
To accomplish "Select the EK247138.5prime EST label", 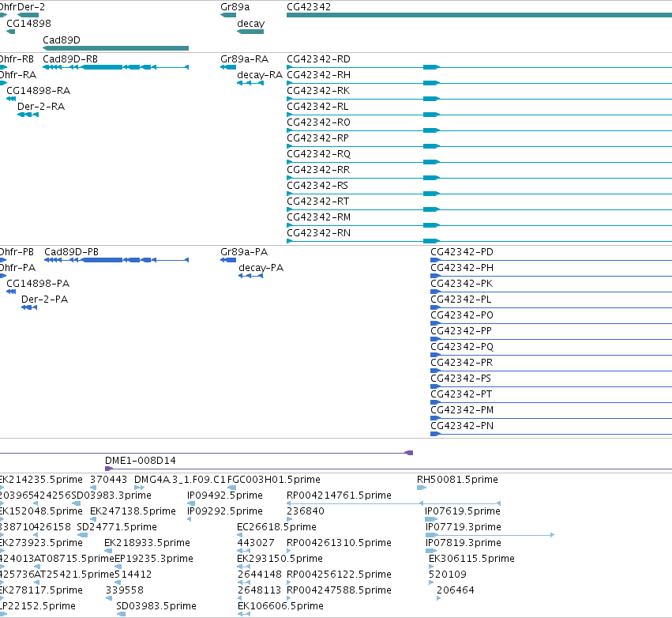I will point(133,511).
